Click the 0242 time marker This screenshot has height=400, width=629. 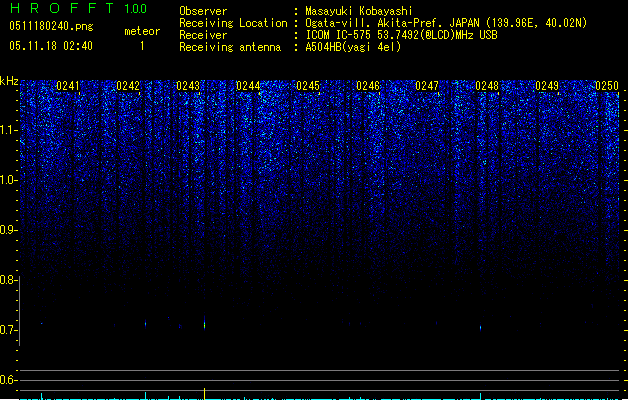tap(128, 86)
